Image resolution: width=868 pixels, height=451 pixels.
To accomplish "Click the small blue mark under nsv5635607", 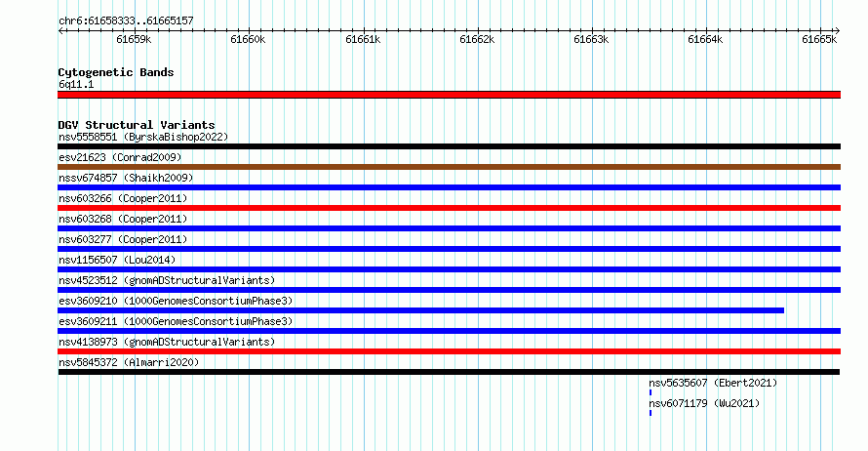I will [x=651, y=392].
